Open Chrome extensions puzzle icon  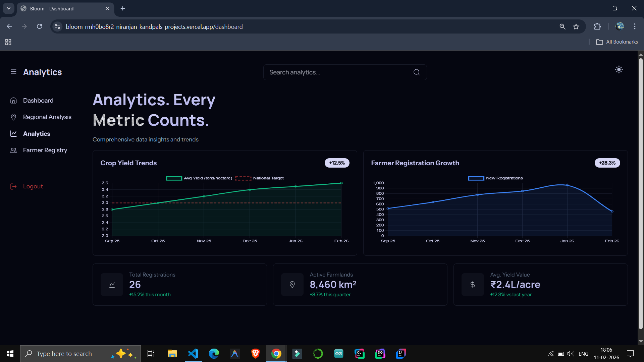(597, 26)
